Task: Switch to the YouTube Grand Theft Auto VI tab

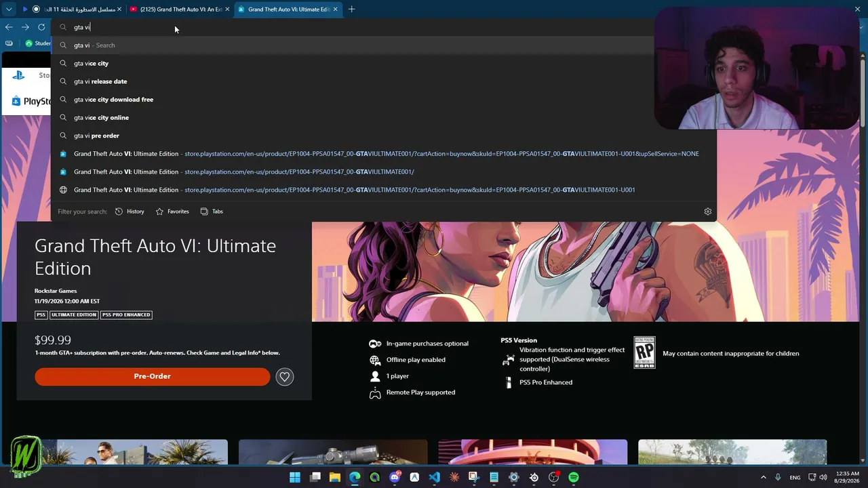Action: [x=179, y=9]
